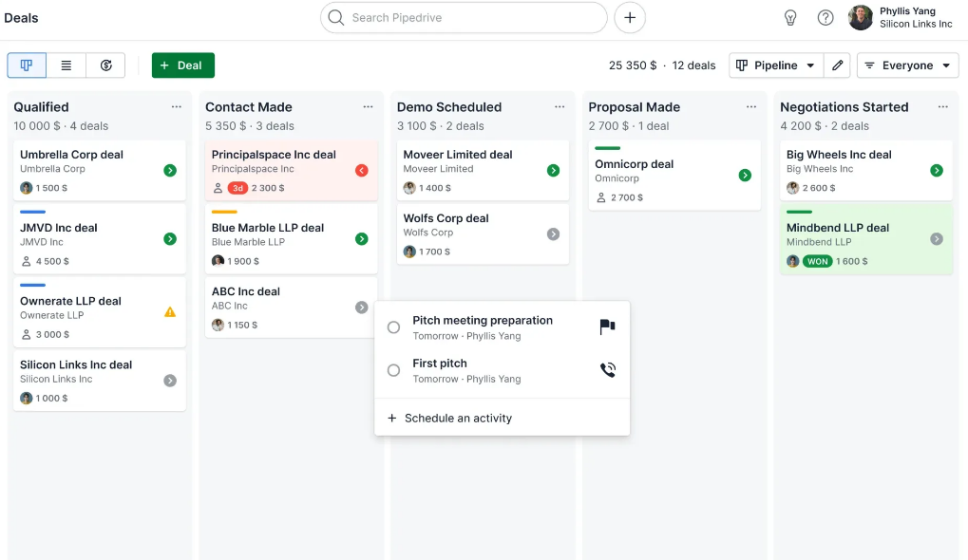Screen dimensions: 968x560
Task: Open the Principalspace Inc deal title
Action: pos(274,155)
